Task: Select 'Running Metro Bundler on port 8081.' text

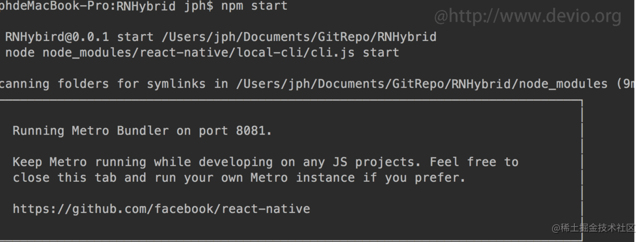Action: click(x=142, y=131)
